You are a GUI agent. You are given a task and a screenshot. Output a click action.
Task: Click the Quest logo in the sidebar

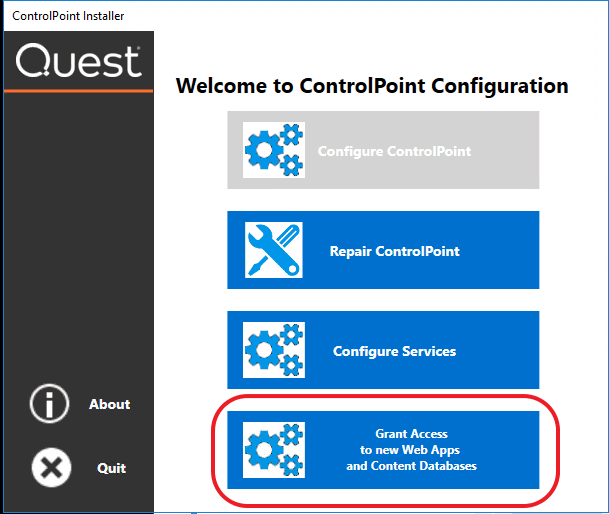[79, 62]
